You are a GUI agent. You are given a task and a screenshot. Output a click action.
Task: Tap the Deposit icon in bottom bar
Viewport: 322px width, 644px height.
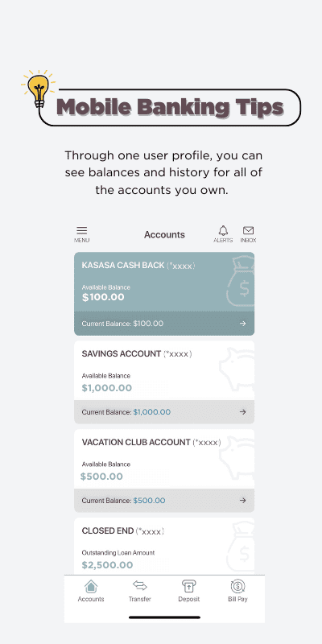188,586
